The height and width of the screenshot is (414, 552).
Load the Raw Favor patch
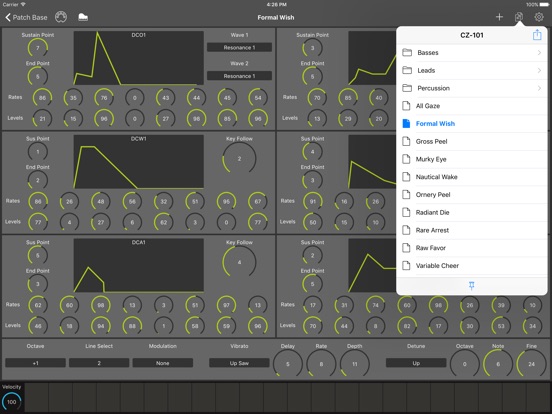coord(472,248)
